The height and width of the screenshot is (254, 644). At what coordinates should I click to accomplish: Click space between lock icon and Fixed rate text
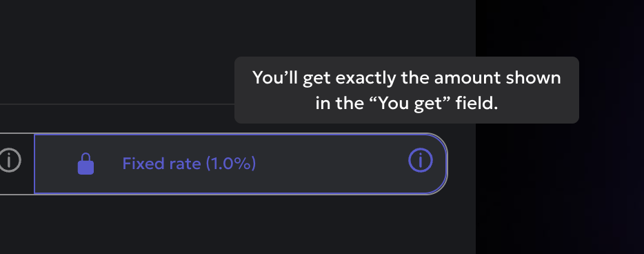(108, 164)
